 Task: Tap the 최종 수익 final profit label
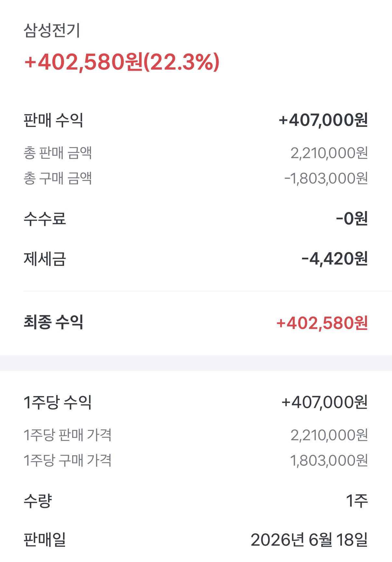[53, 322]
